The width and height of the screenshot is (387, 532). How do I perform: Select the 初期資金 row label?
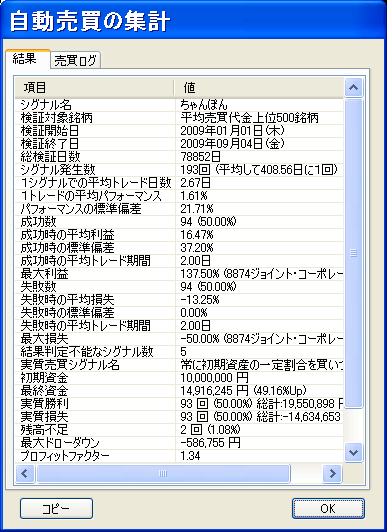(x=44, y=378)
